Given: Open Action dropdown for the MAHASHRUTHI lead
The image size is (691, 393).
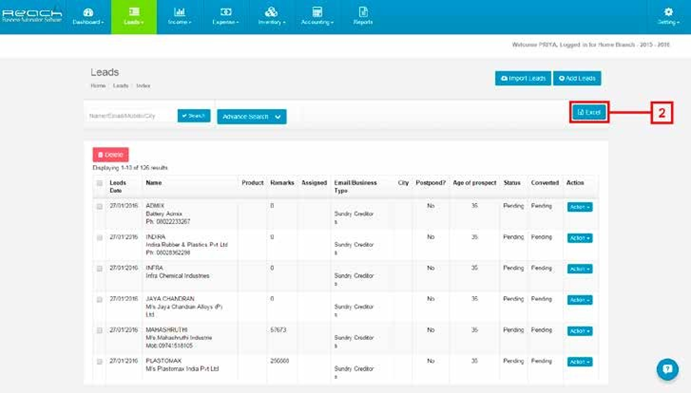Looking at the screenshot, I should (580, 331).
